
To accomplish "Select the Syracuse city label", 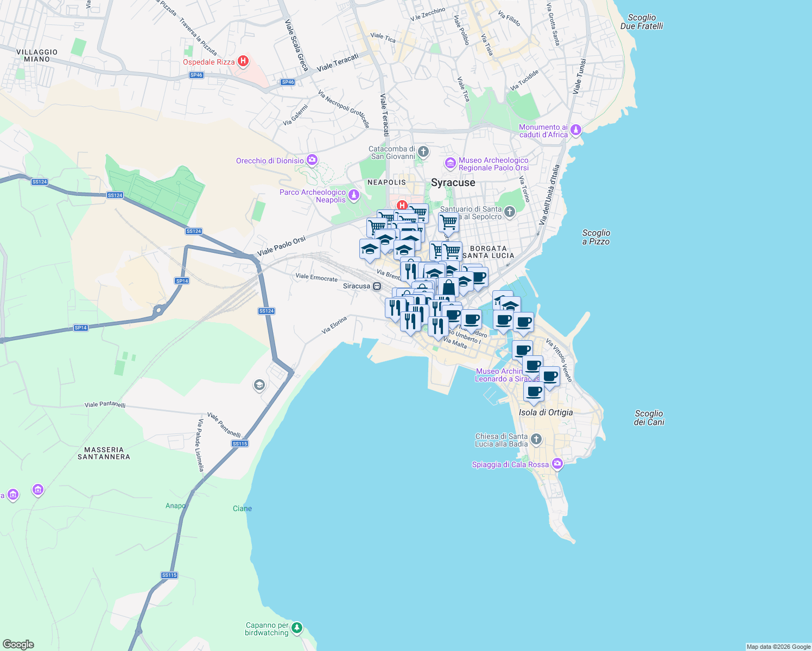I will 454,183.
